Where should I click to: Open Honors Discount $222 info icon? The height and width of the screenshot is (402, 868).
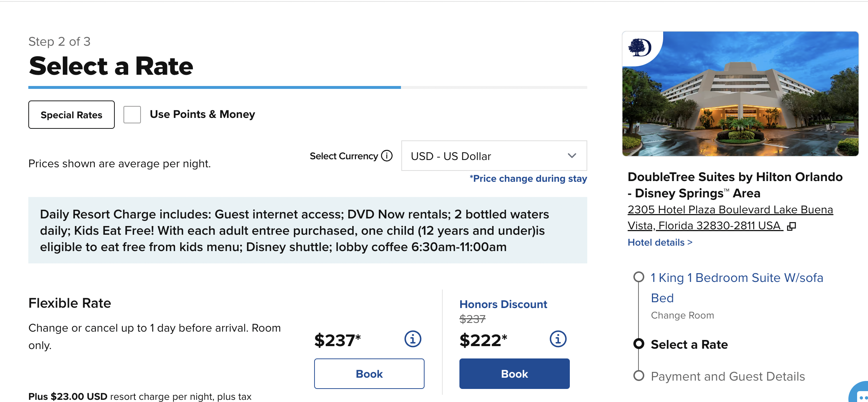pyautogui.click(x=558, y=339)
